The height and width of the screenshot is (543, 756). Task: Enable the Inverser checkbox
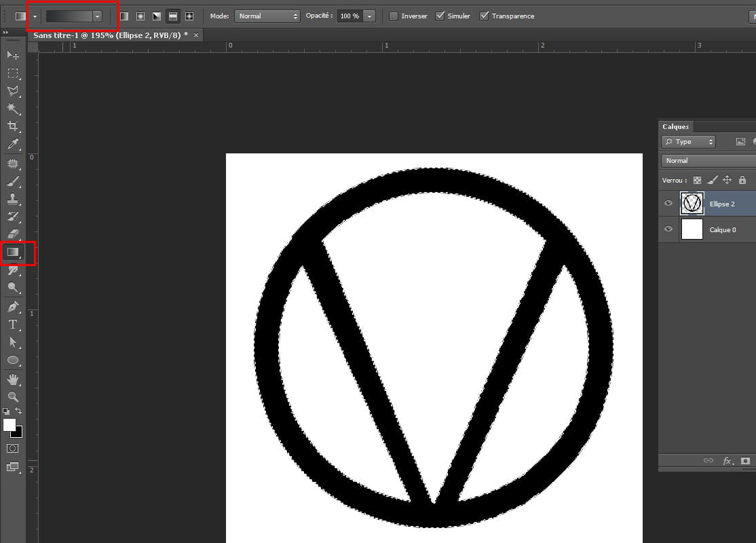[x=394, y=16]
